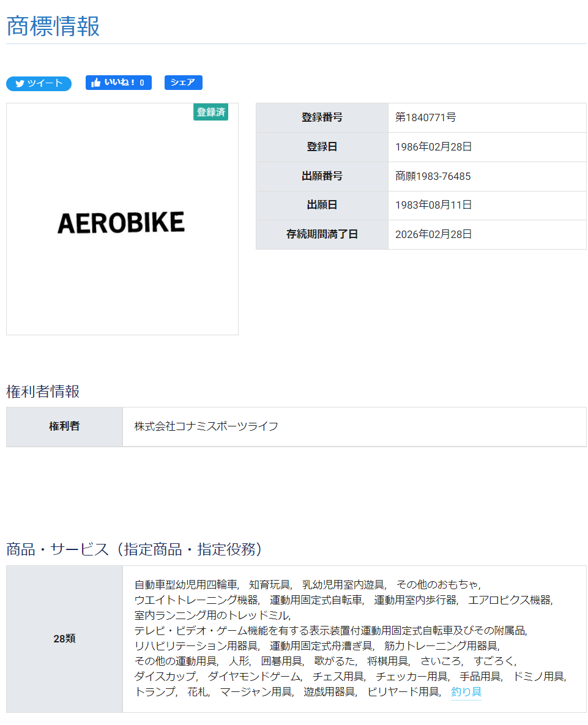Click the 登録番号 header cell
The height and width of the screenshot is (725, 588).
point(322,117)
